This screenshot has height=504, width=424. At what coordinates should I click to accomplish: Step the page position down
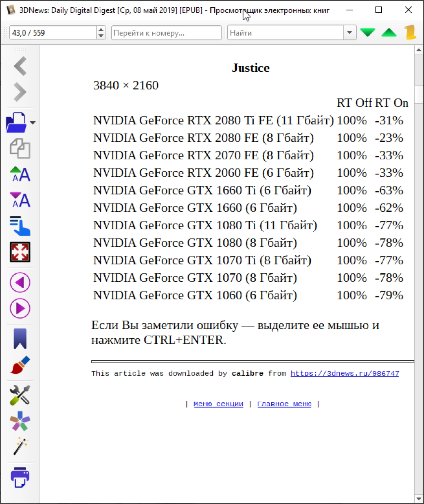point(101,36)
